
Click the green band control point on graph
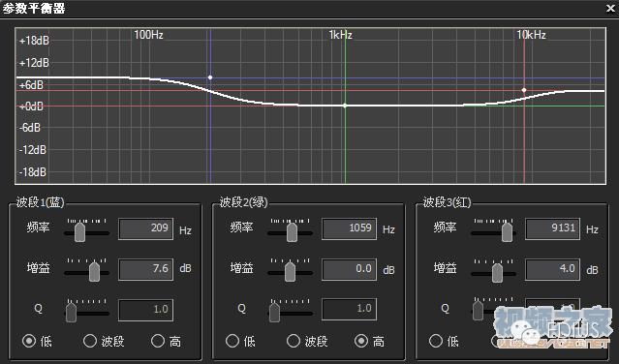click(345, 106)
